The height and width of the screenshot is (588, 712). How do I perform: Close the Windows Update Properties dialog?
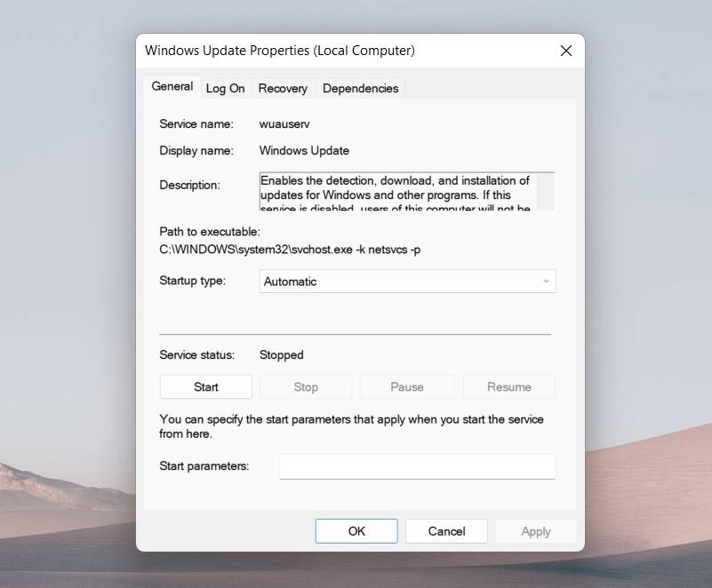coord(566,51)
